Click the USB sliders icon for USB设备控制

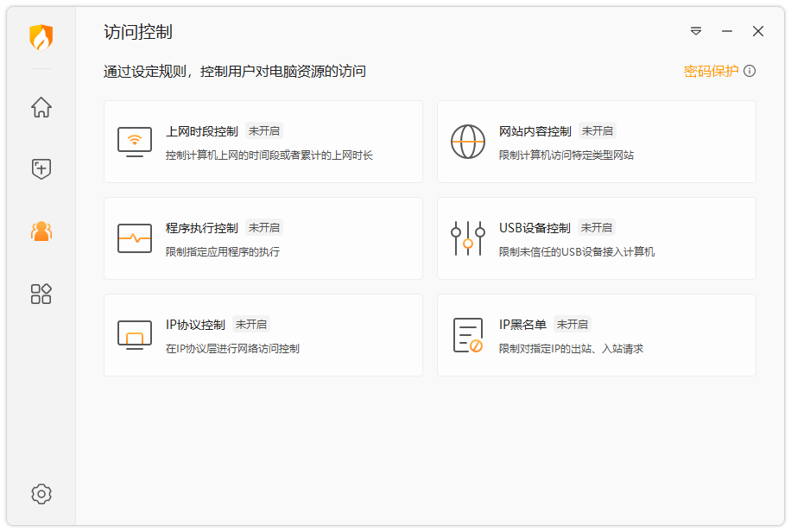(x=467, y=237)
